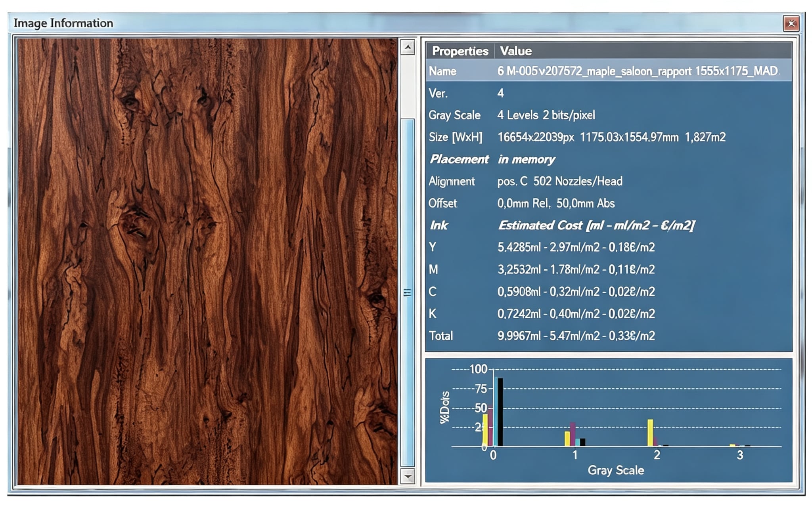This screenshot has height=523, width=812.
Task: Click the vertical scrollbar thumb grip
Action: click(x=408, y=293)
